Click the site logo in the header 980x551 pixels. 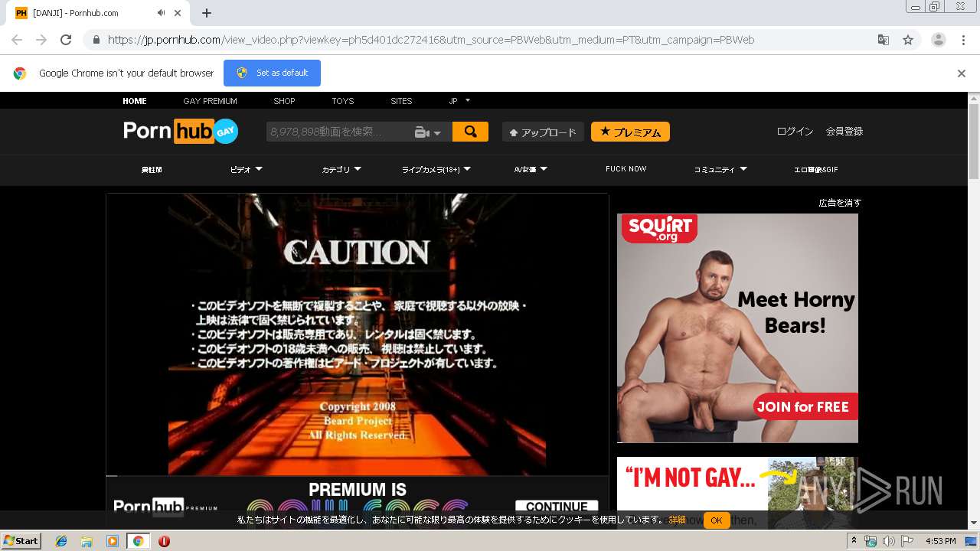[x=181, y=132]
